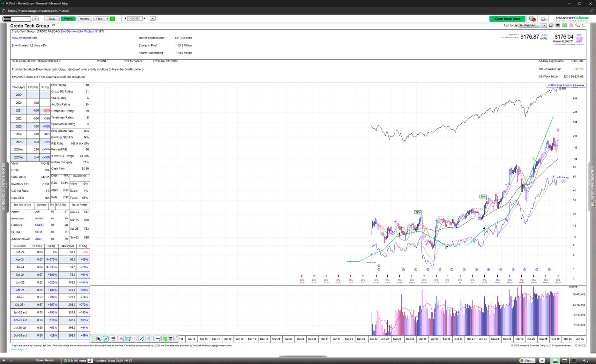Image resolution: width=596 pixels, height=364 pixels.
Task: Click the RMBS symbol for Rambus
Action: (x=39, y=225)
